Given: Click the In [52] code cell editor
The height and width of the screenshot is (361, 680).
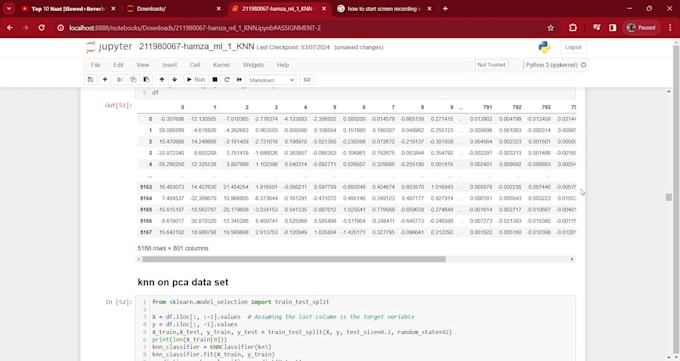Looking at the screenshot, I should pos(356,329).
